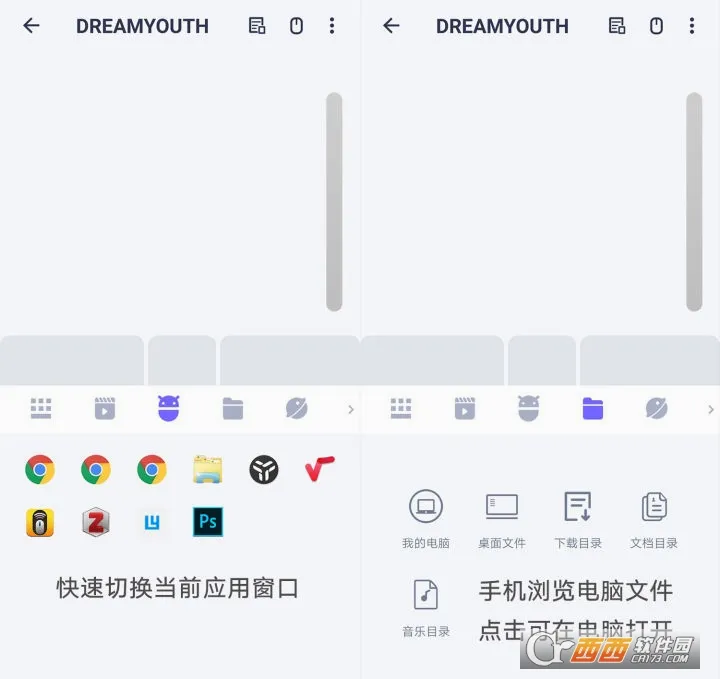720x679 pixels.
Task: Switch to the second Chrome window
Action: coord(96,470)
